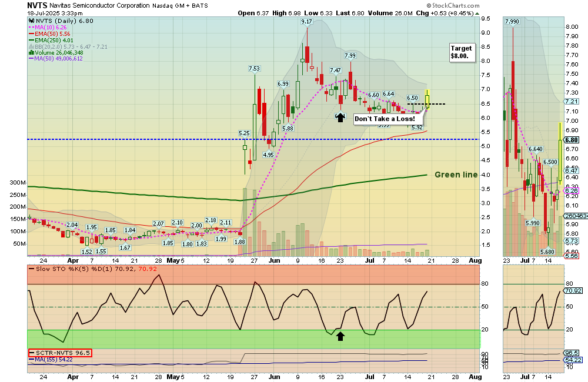The image size is (588, 382).
Task: Click the High 6.98 value
Action: pyautogui.click(x=286, y=13)
